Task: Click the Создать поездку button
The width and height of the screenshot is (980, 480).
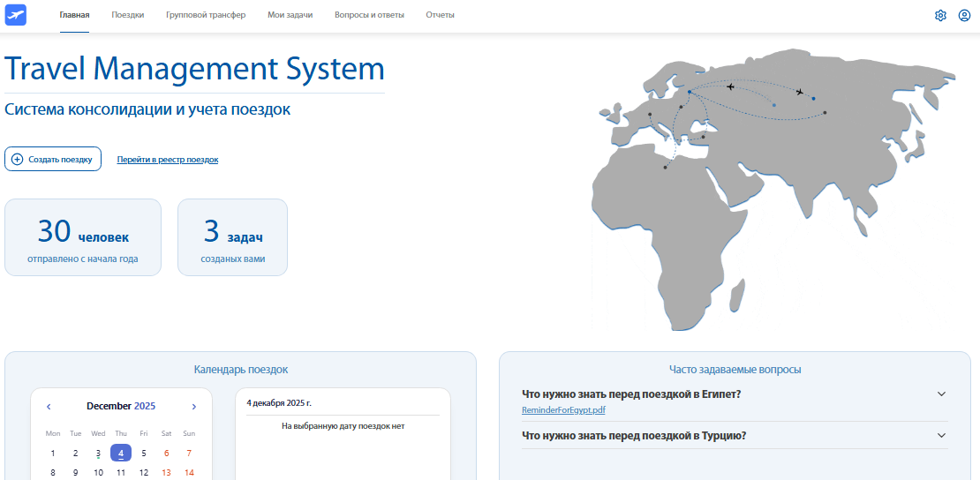Action: point(53,159)
